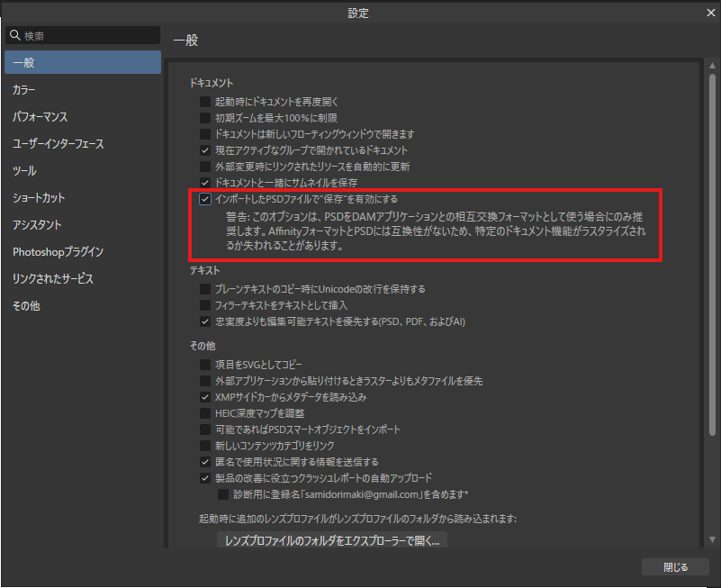
Task: Enable reopening documents on startup
Action: point(205,101)
